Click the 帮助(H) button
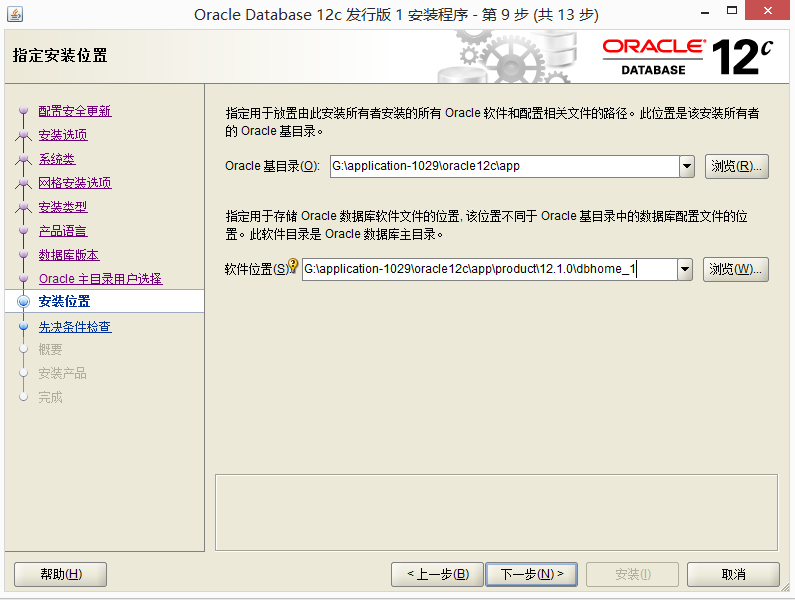795x600 pixels. point(60,574)
